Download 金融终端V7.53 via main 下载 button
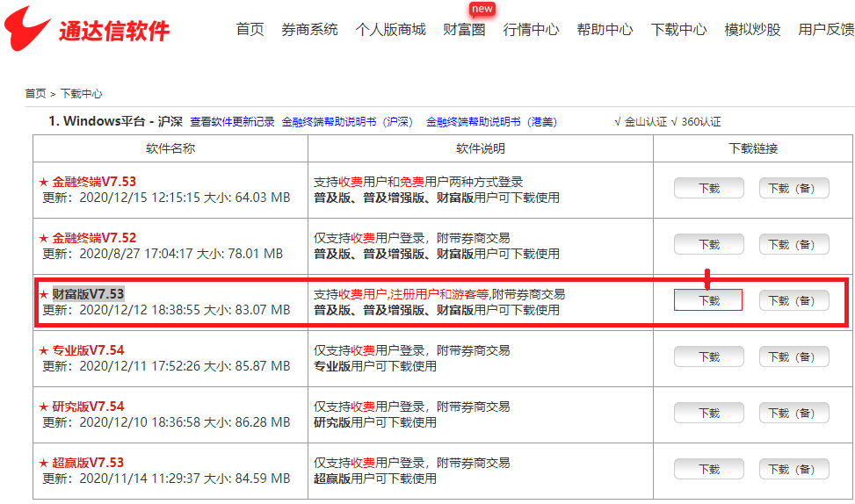Screen dimensions: 855x504 pos(709,188)
